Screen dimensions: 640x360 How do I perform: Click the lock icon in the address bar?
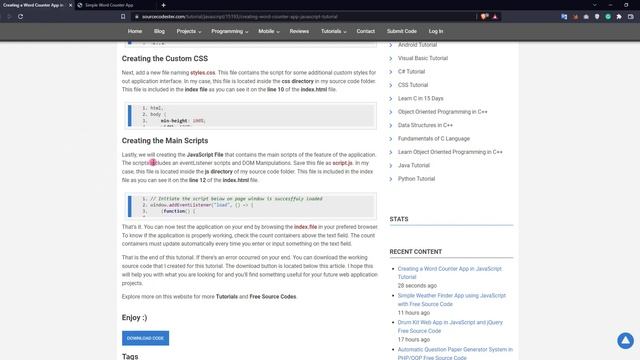[x=137, y=17]
